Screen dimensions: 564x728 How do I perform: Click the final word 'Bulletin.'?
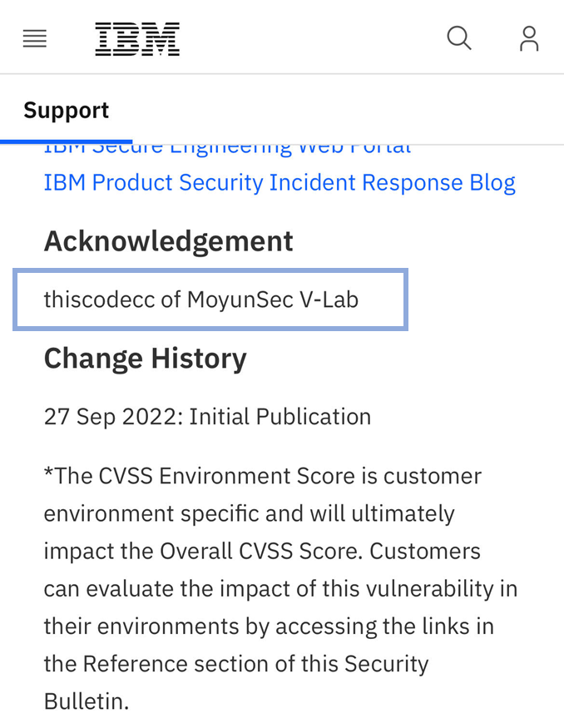point(87,701)
